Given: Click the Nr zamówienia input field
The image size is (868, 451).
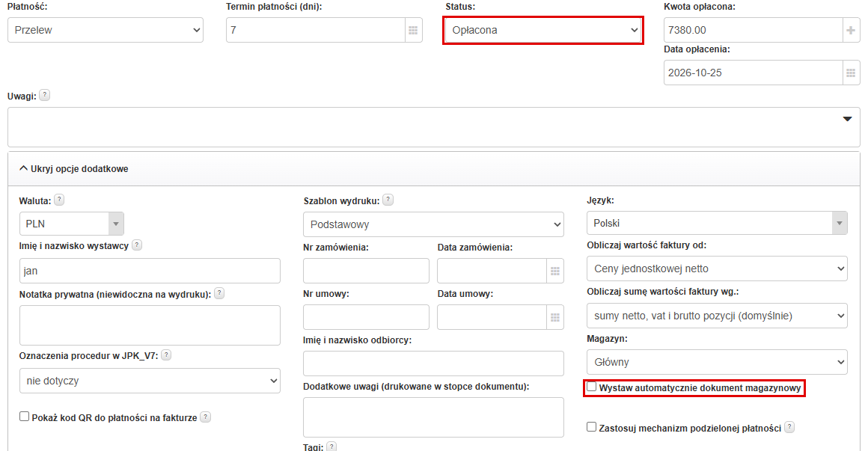Looking at the screenshot, I should coord(366,271).
